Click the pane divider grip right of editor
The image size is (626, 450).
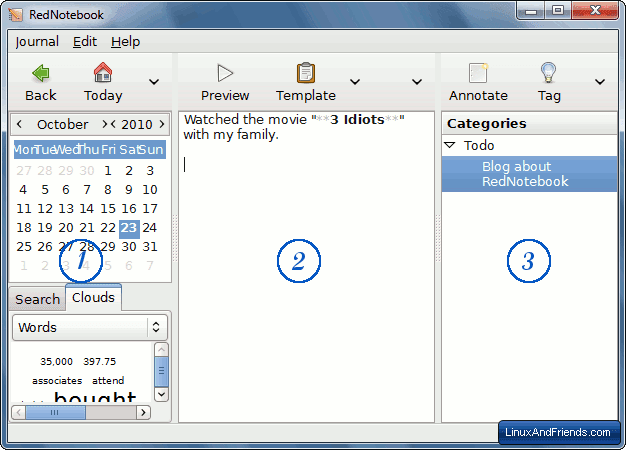point(438,239)
